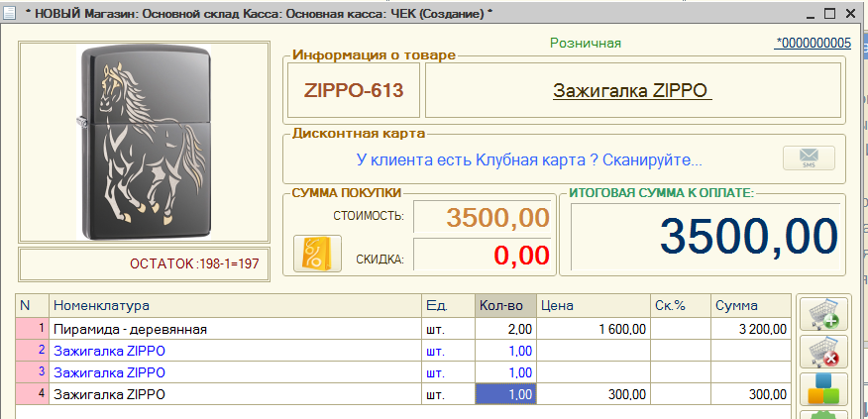Click the ZIPPO-613 article code field

(x=354, y=90)
